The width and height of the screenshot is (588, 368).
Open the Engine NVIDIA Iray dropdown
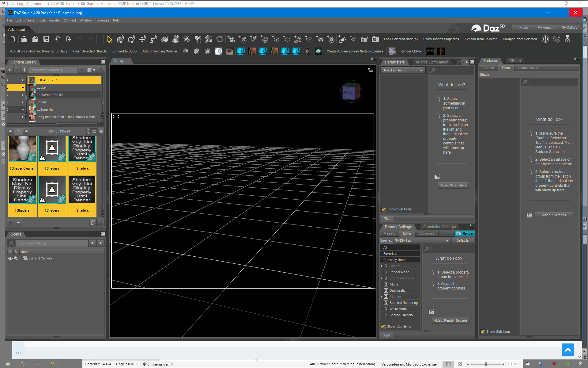coord(422,240)
